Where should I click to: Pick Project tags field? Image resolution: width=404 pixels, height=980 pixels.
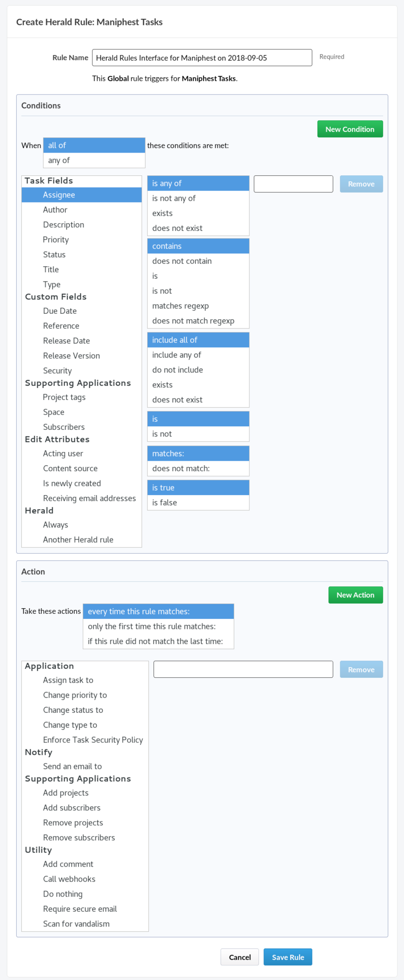[x=82, y=397]
